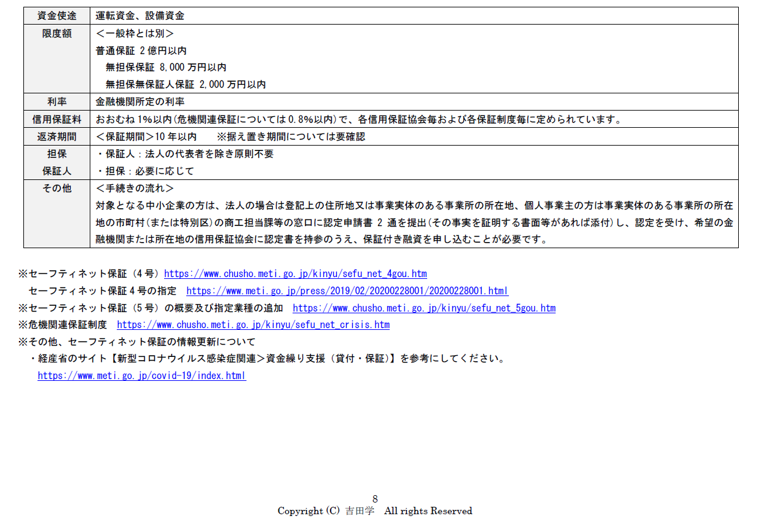Click the 担保：必要に応じて line
This screenshot has width=764, height=532.
click(x=145, y=171)
